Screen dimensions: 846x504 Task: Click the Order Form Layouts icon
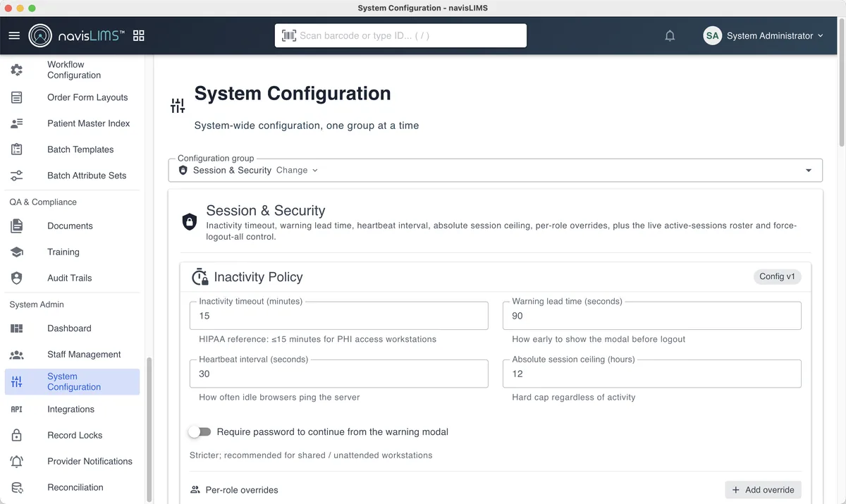tap(17, 97)
